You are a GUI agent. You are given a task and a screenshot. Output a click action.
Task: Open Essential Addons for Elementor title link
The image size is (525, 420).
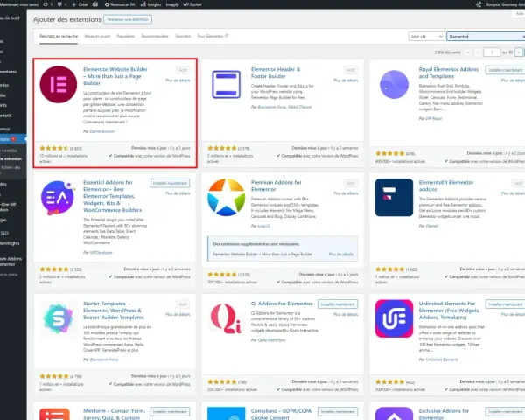[x=112, y=196]
